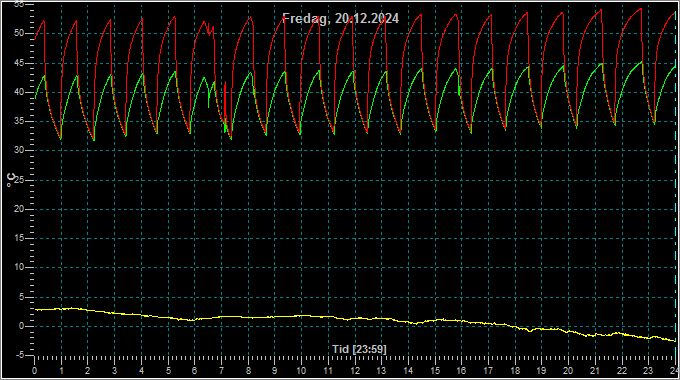Select hour 0 on the time axis
680x380 pixels.
(x=34, y=371)
